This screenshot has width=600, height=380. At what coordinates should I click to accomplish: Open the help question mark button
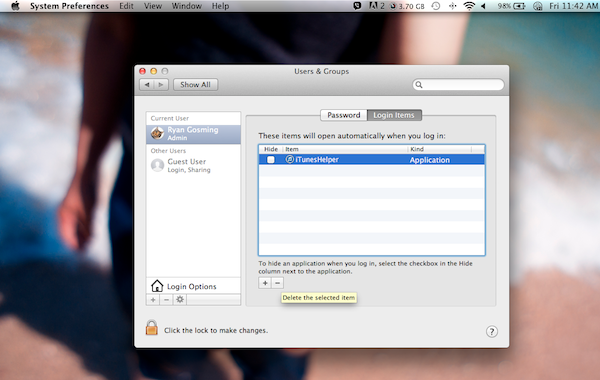492,331
